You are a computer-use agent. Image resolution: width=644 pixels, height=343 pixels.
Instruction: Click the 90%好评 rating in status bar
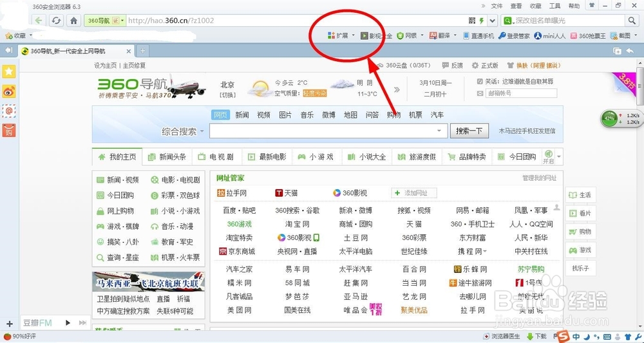pos(20,337)
